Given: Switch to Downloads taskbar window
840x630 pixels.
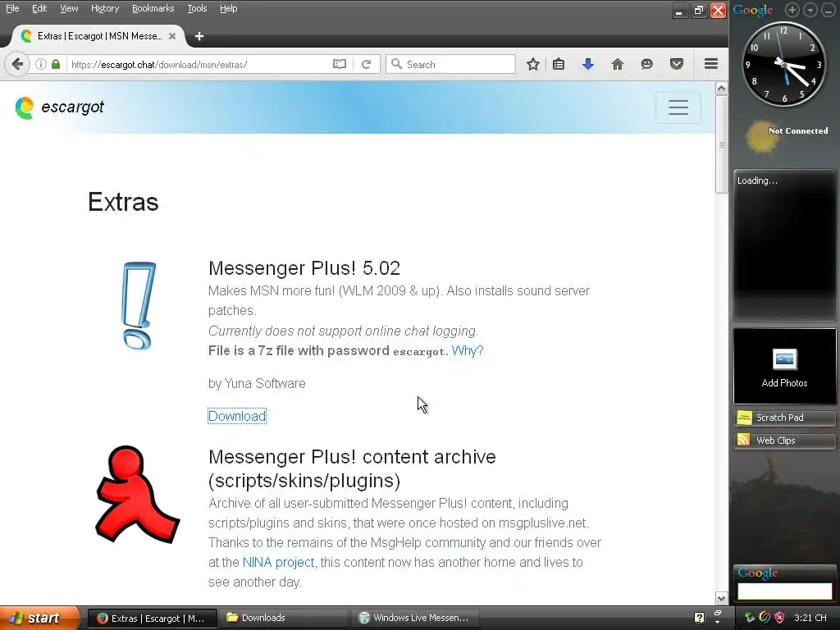Looking at the screenshot, I should (x=285, y=618).
